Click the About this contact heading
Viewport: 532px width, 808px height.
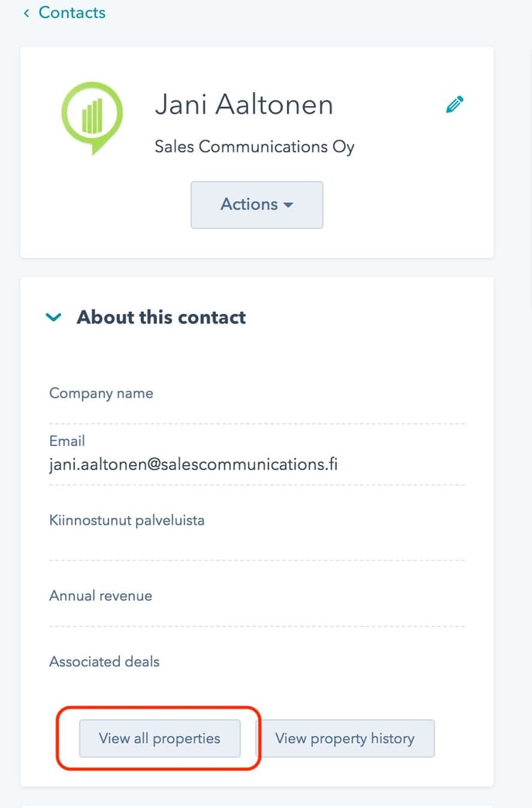click(161, 317)
